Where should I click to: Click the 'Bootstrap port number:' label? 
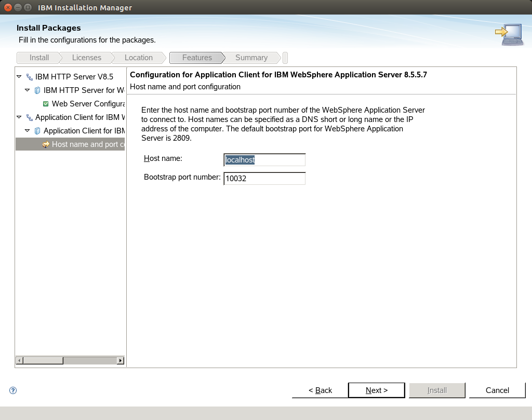coord(182,177)
